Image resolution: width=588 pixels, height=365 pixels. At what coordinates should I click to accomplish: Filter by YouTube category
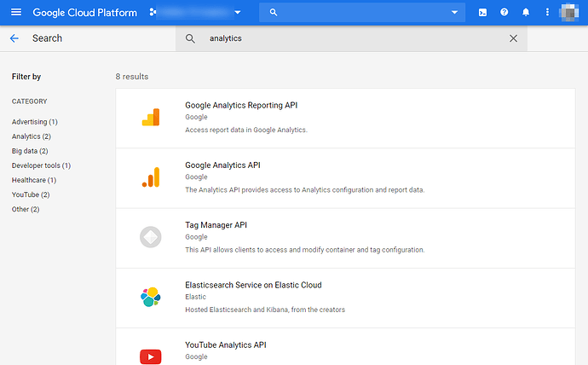coord(30,194)
